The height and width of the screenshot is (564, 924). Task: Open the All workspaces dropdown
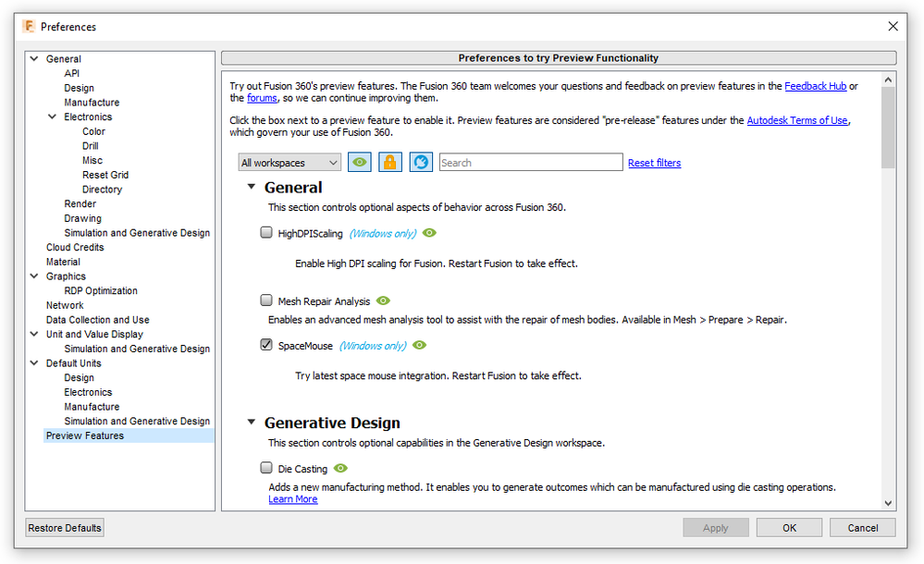click(290, 163)
